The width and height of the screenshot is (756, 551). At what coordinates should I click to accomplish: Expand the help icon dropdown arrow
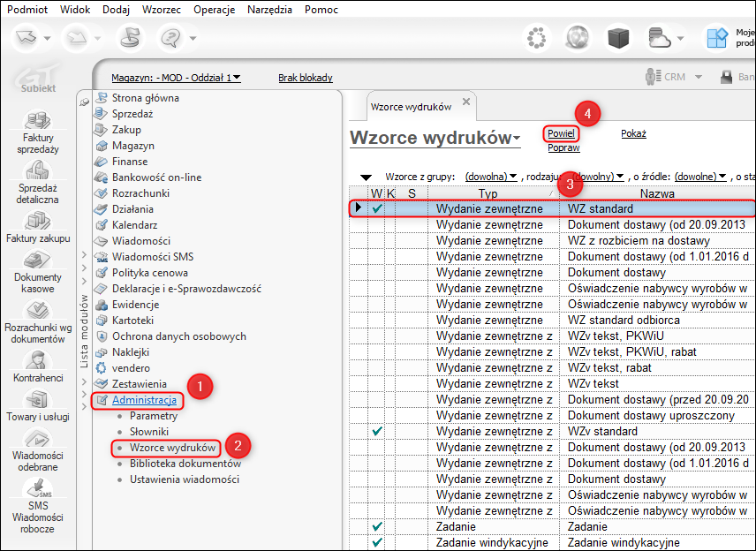193,39
